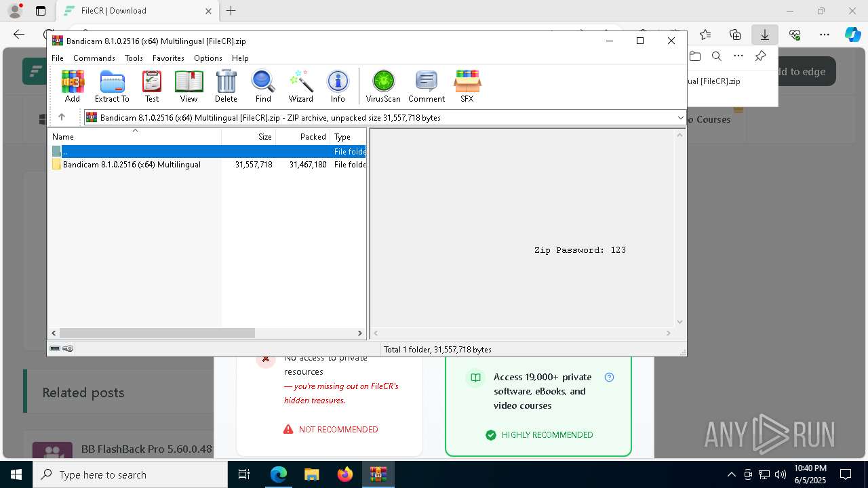Click the Windows Start button
This screenshot has height=488, width=868.
click(x=16, y=474)
